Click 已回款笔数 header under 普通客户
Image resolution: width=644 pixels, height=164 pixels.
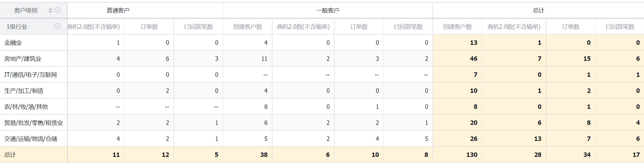tap(198, 27)
